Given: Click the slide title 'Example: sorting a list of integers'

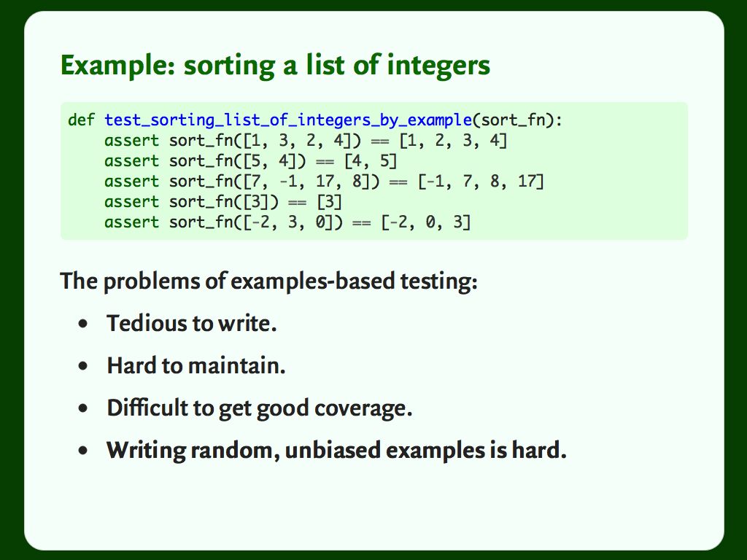Looking at the screenshot, I should [x=275, y=66].
